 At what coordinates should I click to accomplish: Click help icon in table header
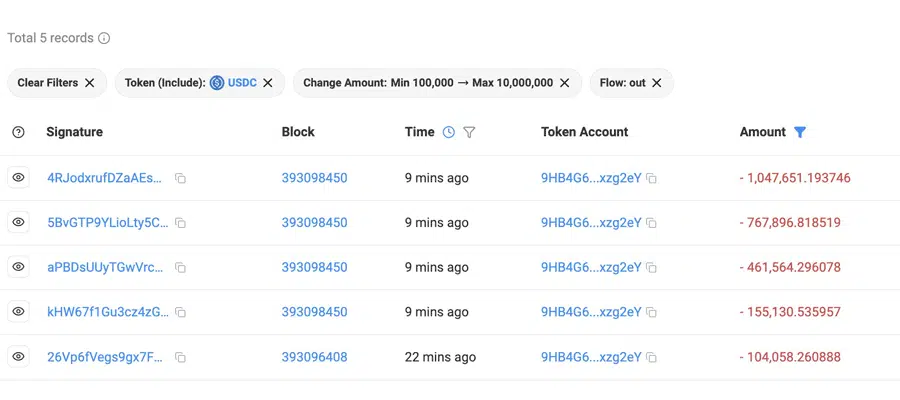pos(18,132)
